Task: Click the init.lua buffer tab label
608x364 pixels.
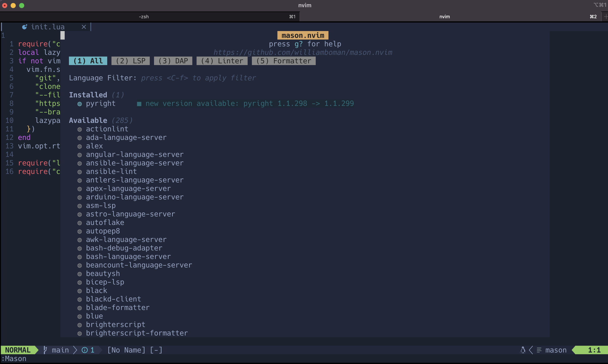Action: coord(48,27)
